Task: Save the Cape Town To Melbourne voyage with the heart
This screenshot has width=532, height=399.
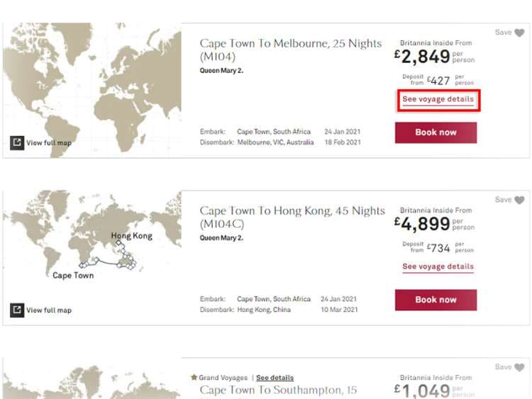Action: [x=520, y=33]
